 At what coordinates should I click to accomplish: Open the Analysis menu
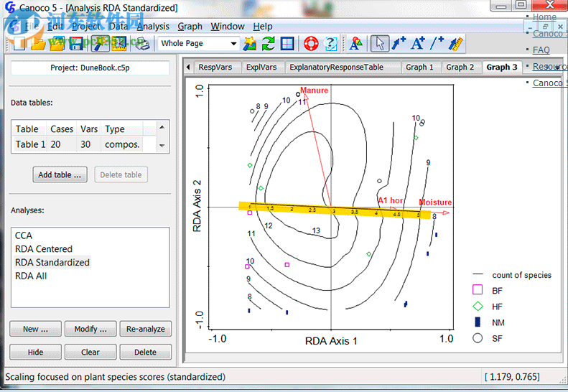153,27
